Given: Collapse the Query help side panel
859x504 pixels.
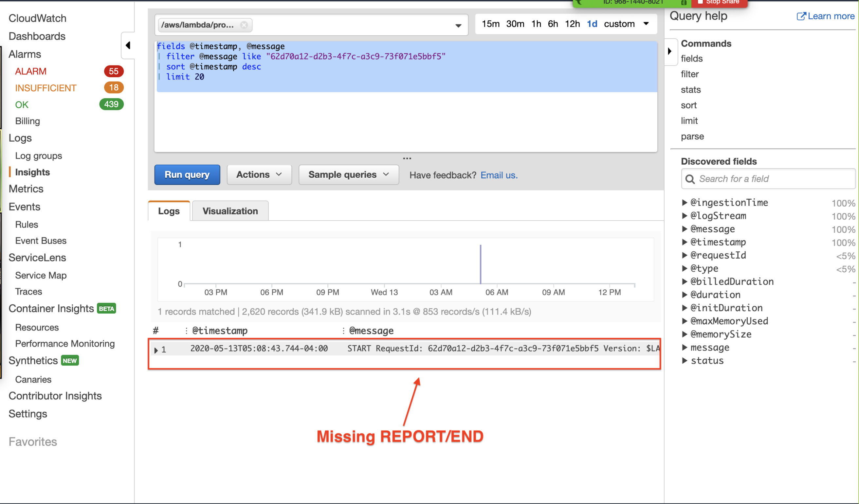Looking at the screenshot, I should 670,52.
